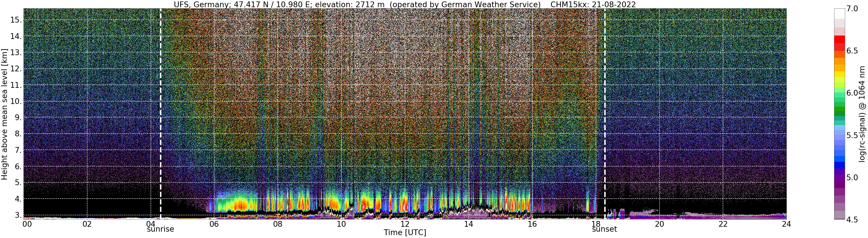Click the '8.' height tick label
868x238 pixels.
pos(18,134)
